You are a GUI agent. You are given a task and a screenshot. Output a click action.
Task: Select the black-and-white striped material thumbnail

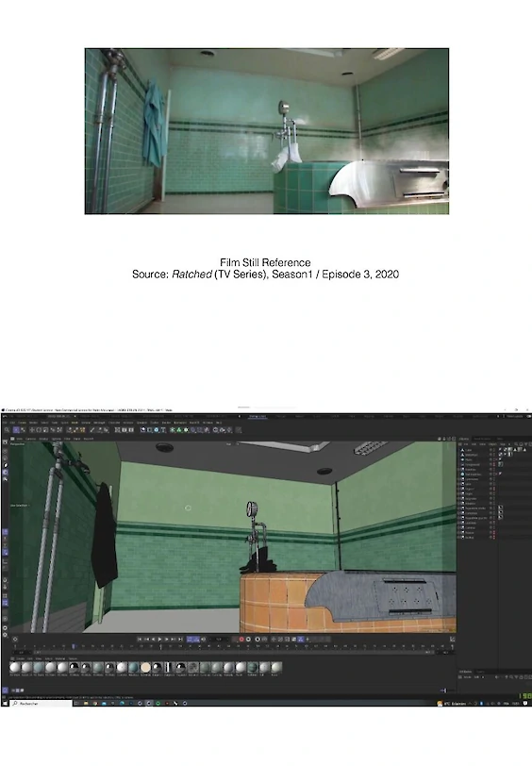[x=169, y=667]
